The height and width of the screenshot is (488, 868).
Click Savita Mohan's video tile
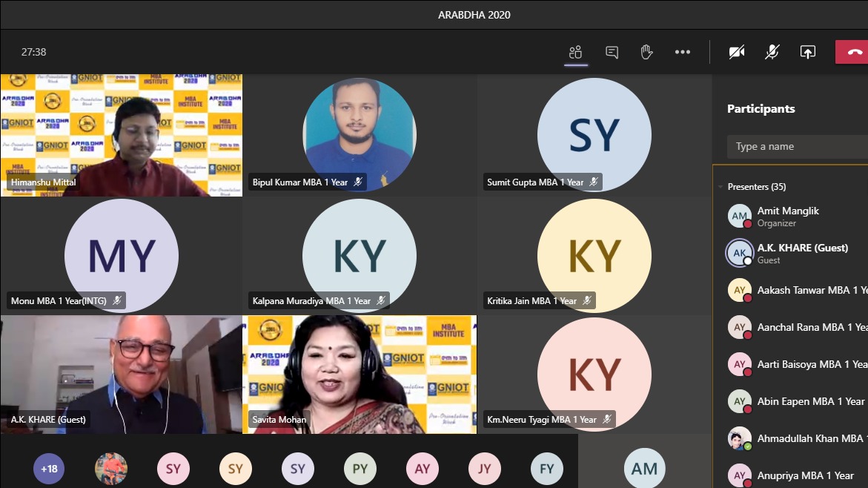coord(360,375)
